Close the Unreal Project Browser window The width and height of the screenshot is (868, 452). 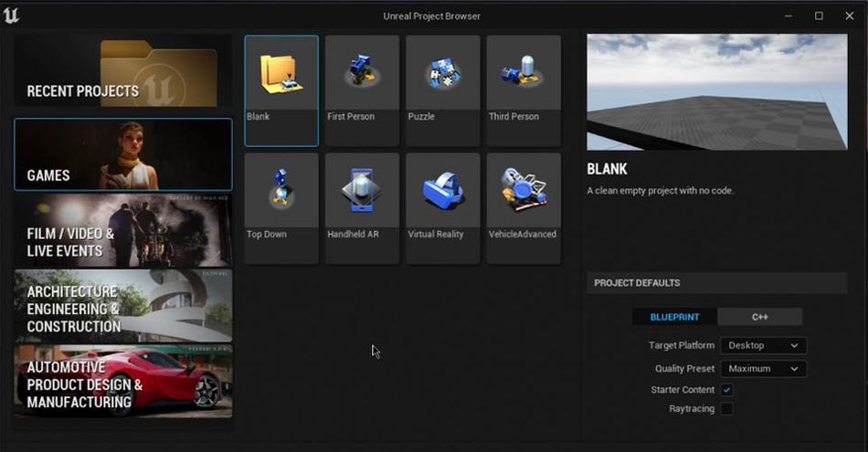[x=849, y=16]
